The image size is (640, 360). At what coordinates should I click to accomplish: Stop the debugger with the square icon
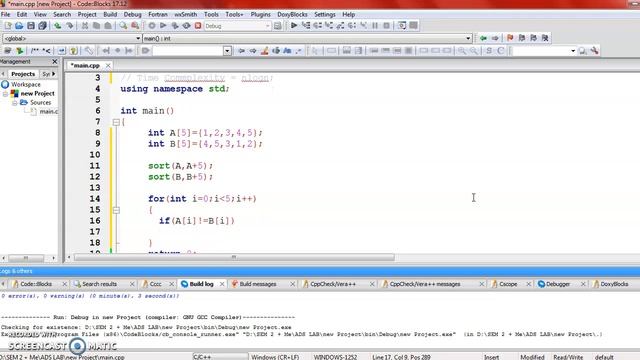tap(386, 26)
